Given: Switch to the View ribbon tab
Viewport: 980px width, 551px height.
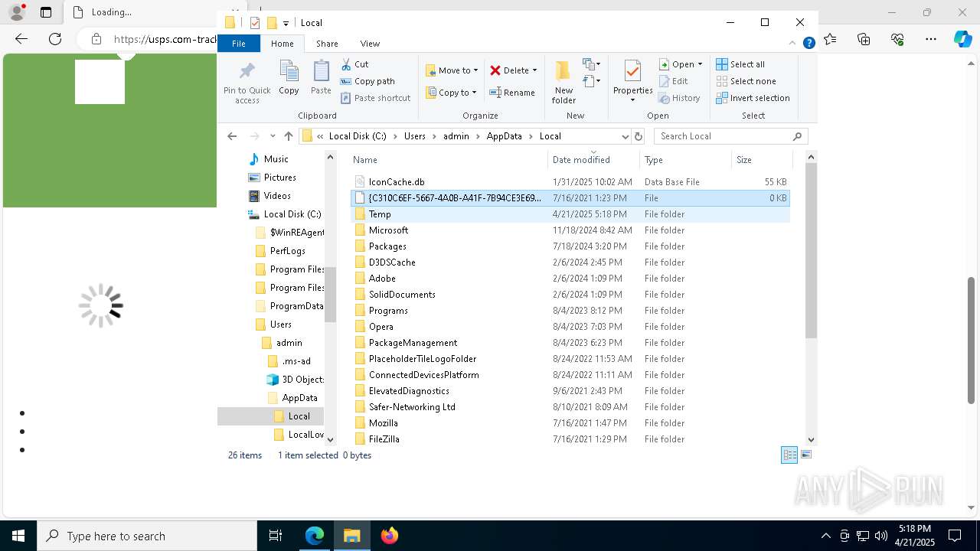Looking at the screenshot, I should click(370, 44).
